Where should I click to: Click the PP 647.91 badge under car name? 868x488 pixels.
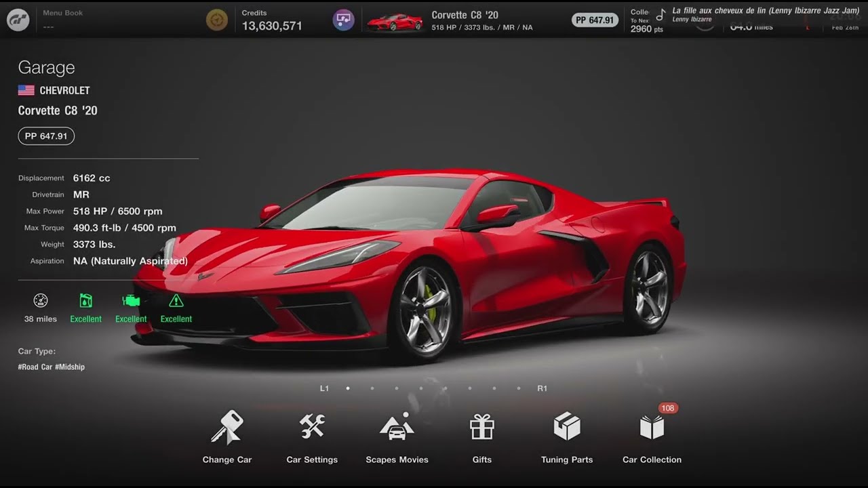pyautogui.click(x=46, y=136)
